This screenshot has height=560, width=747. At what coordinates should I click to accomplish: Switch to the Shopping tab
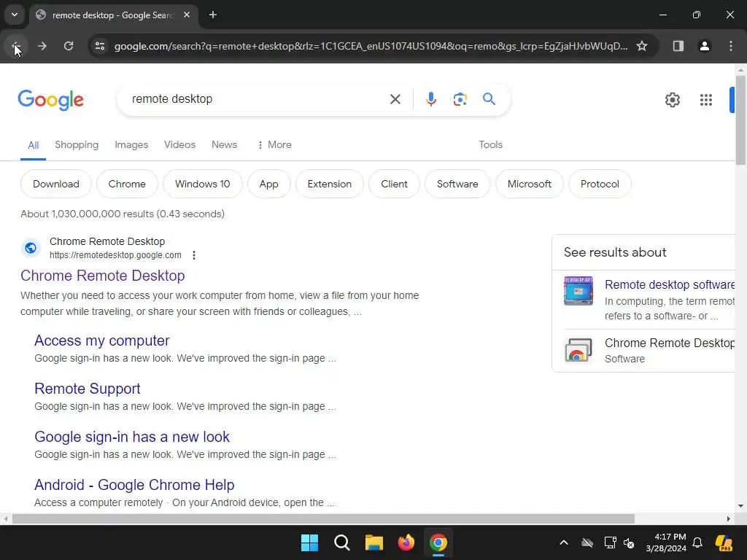pos(77,145)
